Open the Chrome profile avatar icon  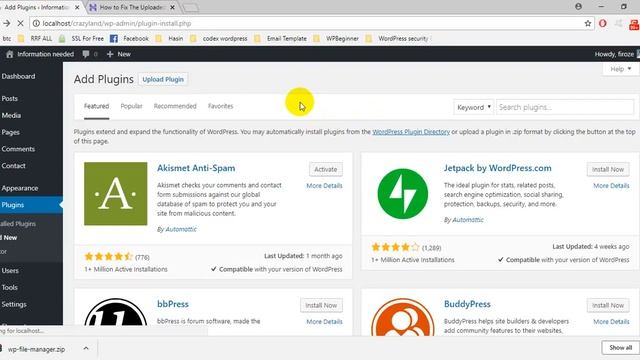tap(578, 7)
